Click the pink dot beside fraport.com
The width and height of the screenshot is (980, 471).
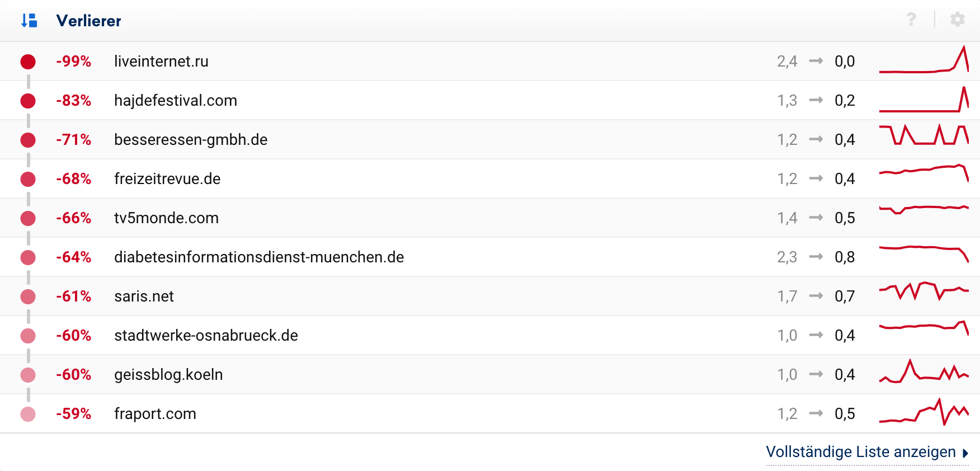tap(28, 414)
